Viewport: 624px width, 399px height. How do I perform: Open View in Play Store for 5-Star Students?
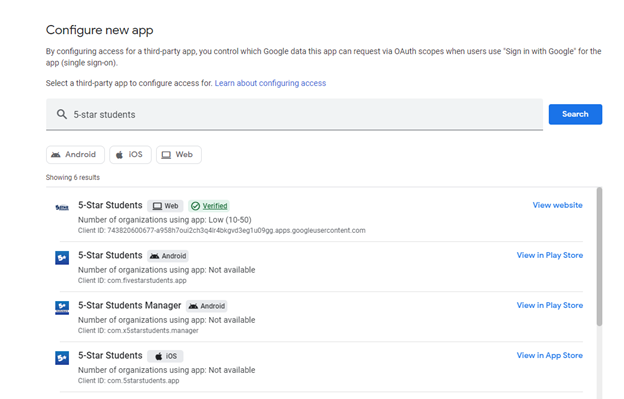(x=550, y=255)
